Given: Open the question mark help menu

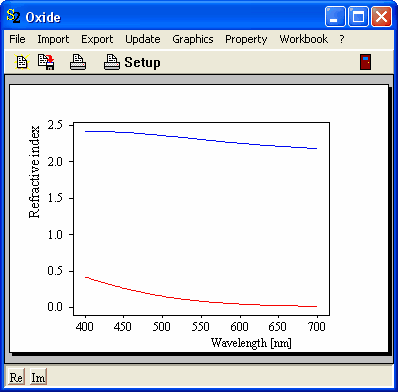Looking at the screenshot, I should point(342,39).
